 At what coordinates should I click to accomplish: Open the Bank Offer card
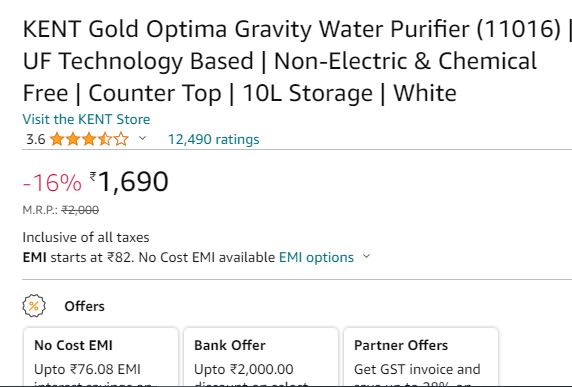(x=261, y=356)
